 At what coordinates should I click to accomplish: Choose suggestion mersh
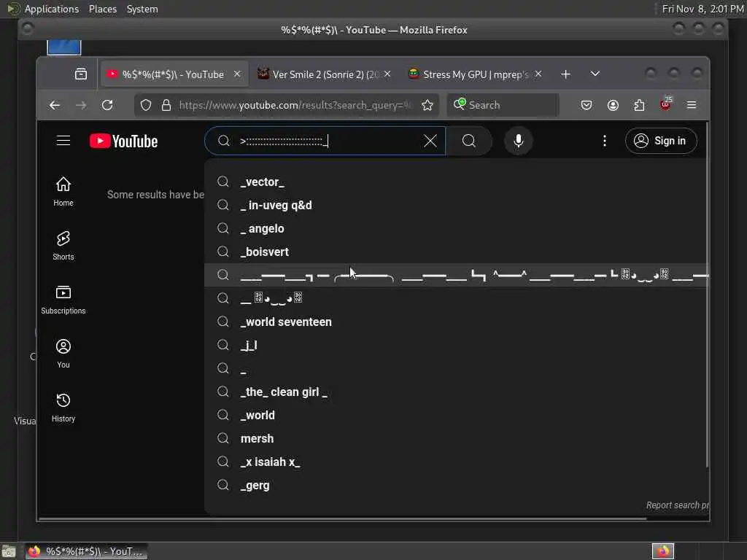tap(457, 438)
